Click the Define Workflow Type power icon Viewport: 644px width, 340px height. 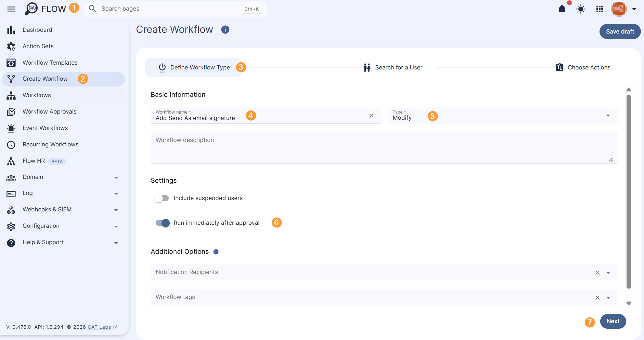click(162, 68)
